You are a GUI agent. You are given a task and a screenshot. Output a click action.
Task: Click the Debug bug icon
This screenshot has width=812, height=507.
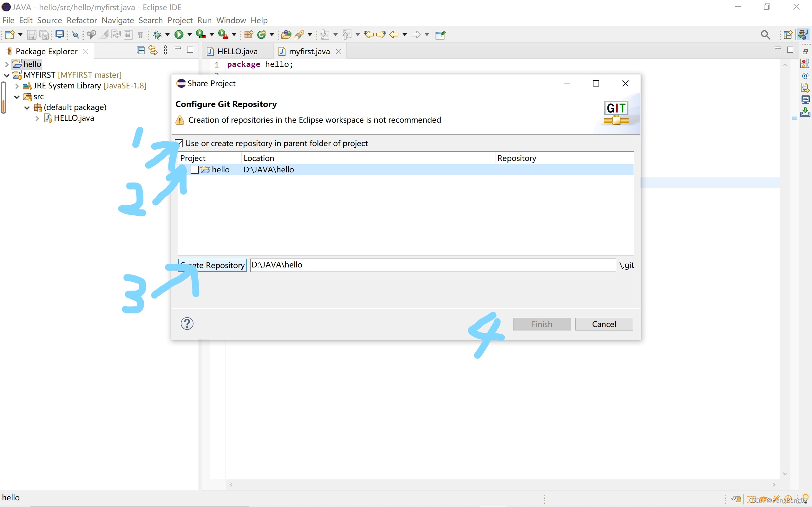(157, 35)
